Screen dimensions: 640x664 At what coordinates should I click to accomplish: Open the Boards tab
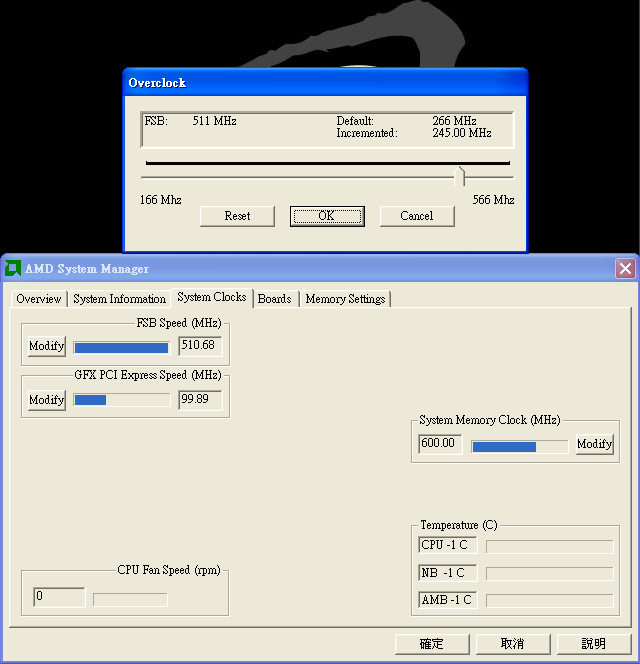click(x=274, y=299)
